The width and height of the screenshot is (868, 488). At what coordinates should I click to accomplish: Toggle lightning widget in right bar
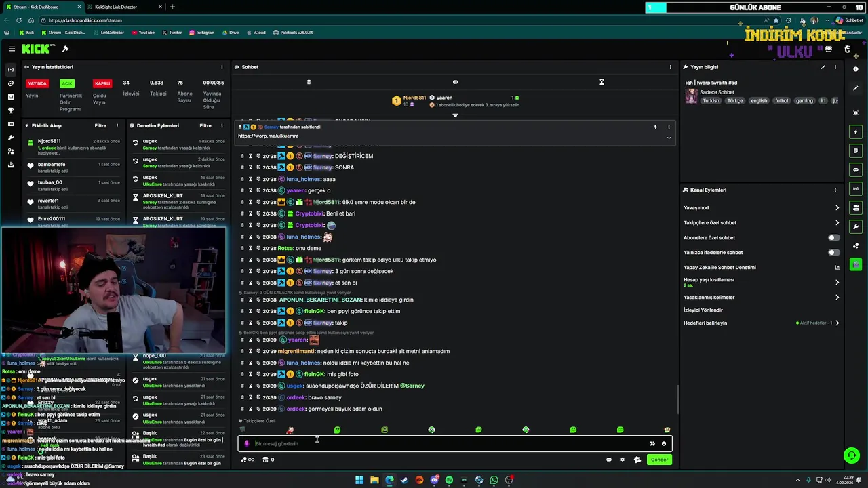[x=856, y=131]
